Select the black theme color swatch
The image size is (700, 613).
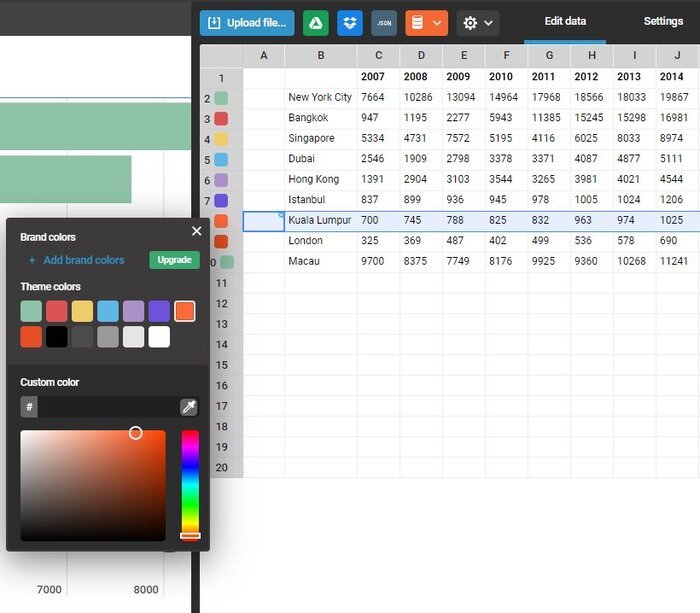tap(57, 337)
